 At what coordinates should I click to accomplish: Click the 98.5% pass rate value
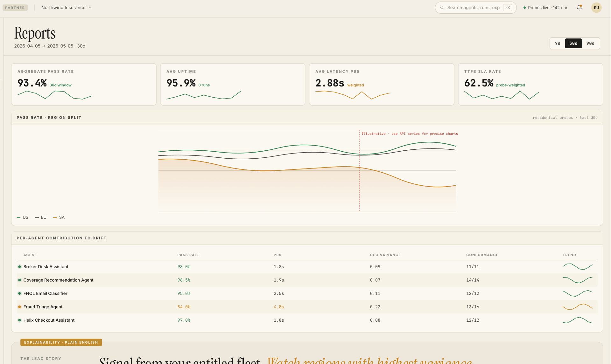point(184,280)
